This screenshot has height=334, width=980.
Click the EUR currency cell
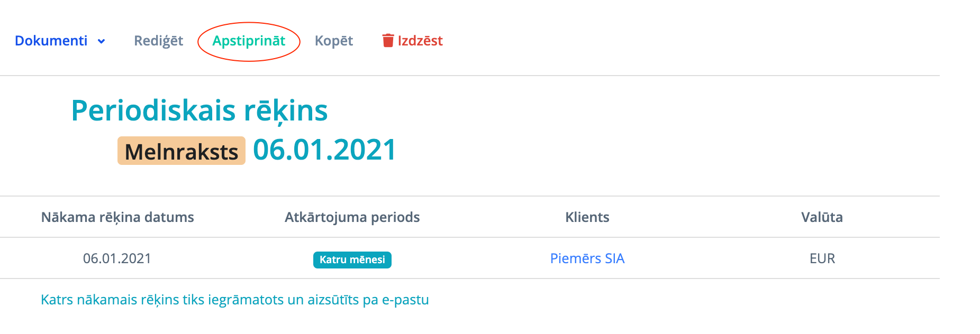tap(822, 258)
